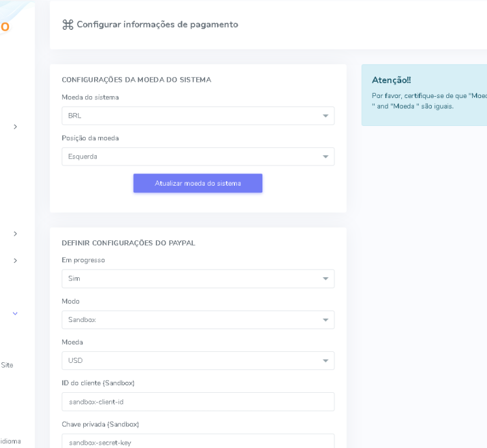Click the command icon beside the page title

(x=68, y=25)
